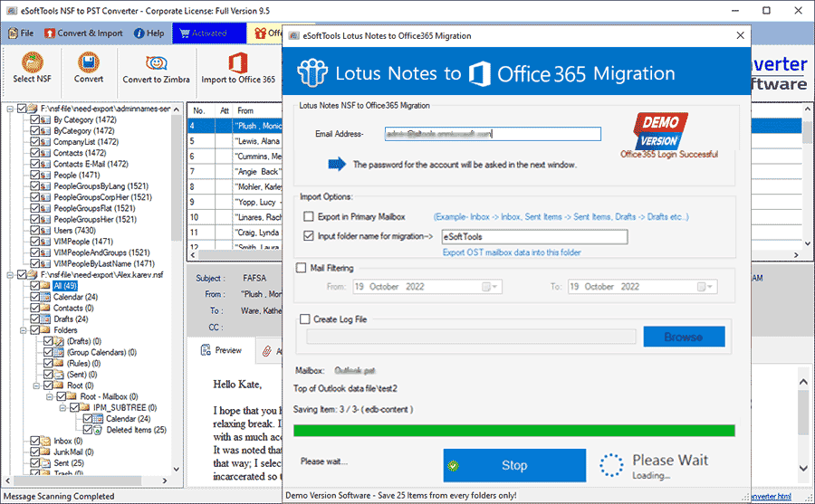Click the calendar icon in From date field
The image size is (815, 504).
pyautogui.click(x=486, y=287)
